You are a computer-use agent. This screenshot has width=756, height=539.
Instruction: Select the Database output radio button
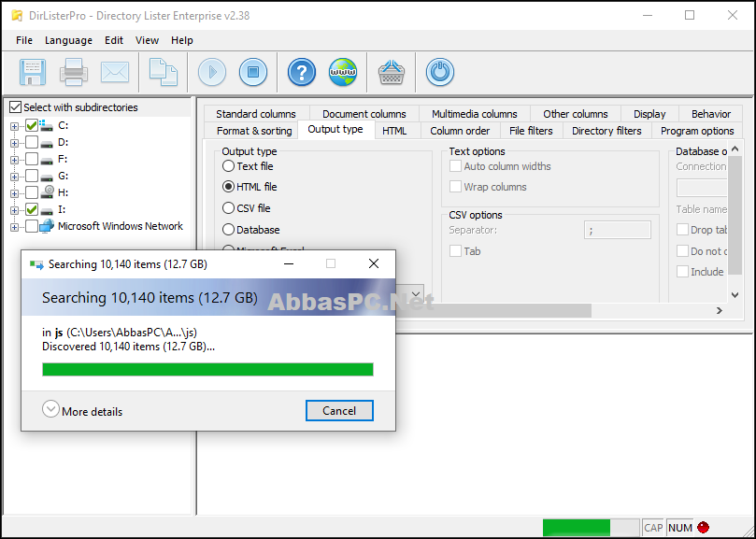point(228,230)
